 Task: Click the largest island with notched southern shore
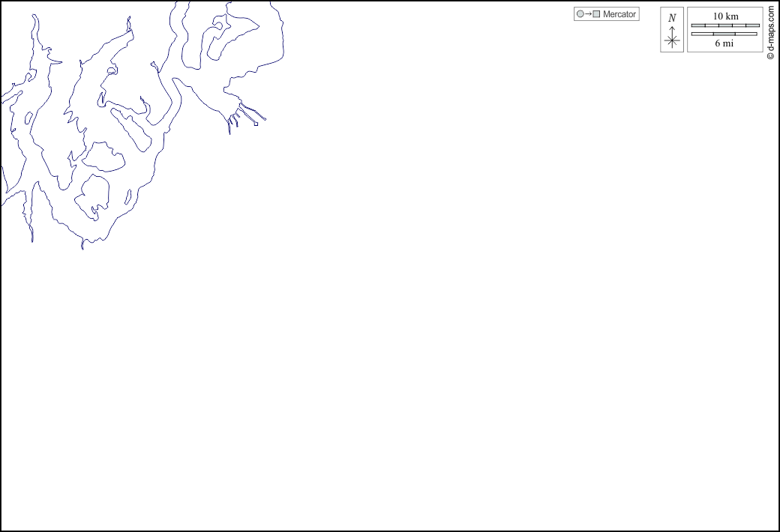[94, 193]
